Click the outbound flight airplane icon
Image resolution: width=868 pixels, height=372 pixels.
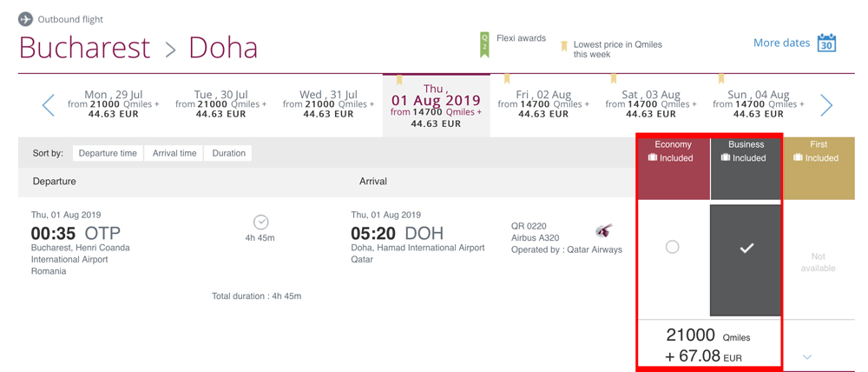pyautogui.click(x=25, y=19)
